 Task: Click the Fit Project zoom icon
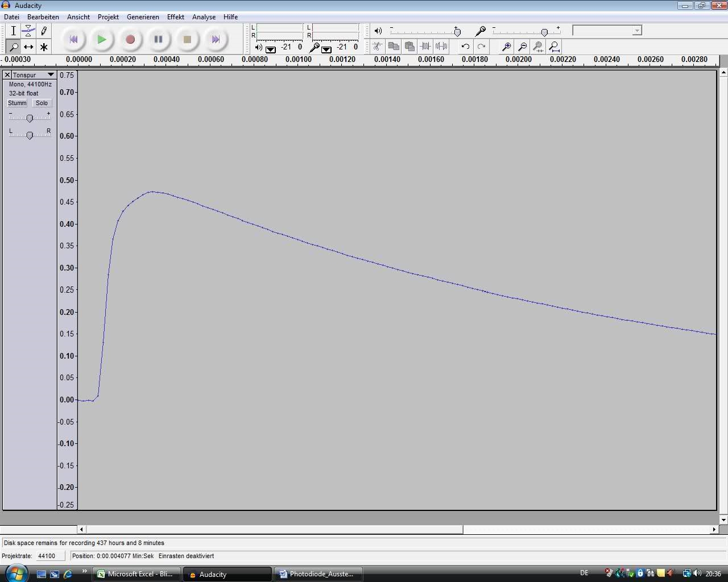tap(554, 47)
